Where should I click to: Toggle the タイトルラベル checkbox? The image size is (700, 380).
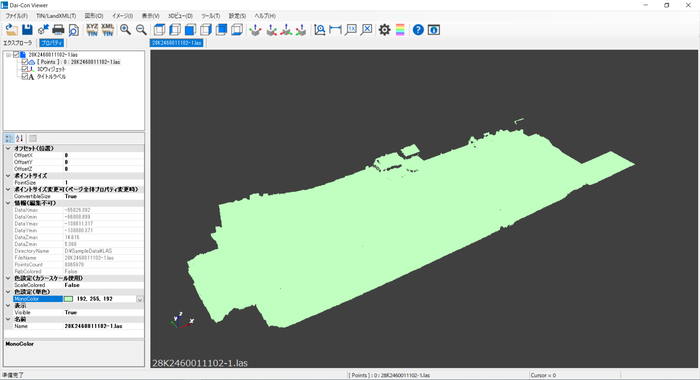(25, 77)
